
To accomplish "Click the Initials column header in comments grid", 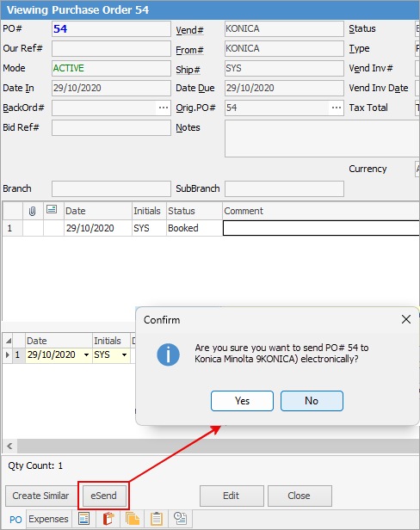I will [149, 211].
